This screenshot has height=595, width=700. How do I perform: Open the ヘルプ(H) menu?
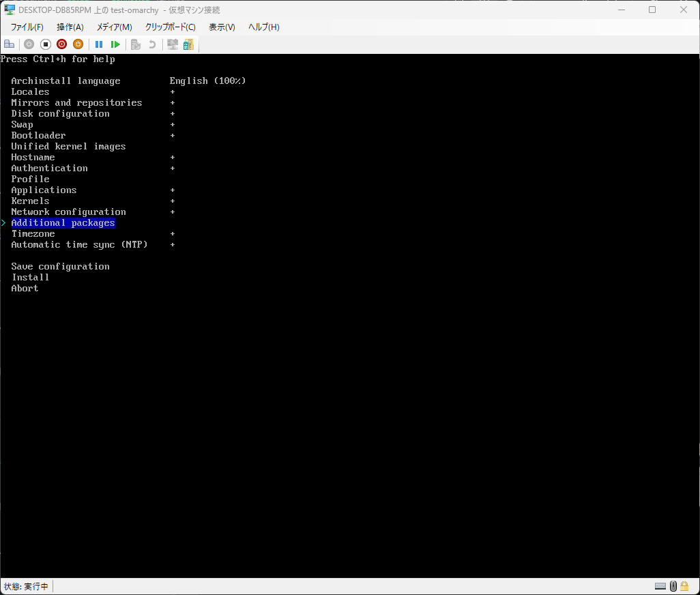(264, 27)
